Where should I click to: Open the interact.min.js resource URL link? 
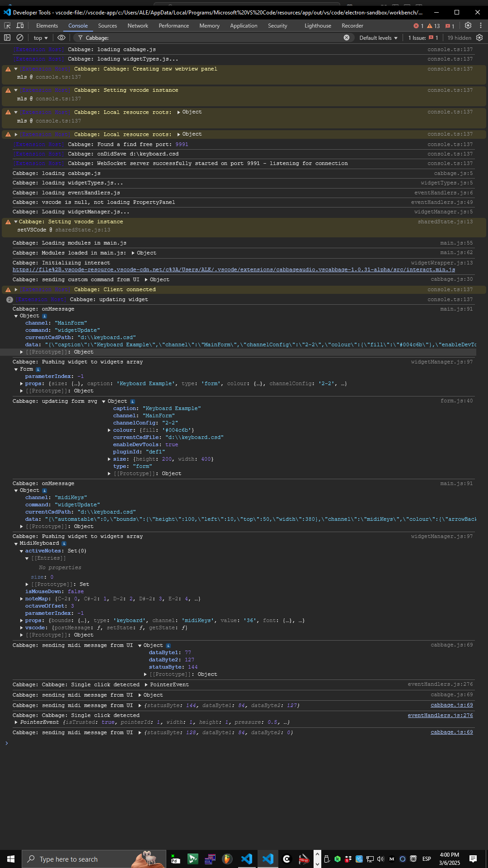coord(234,270)
